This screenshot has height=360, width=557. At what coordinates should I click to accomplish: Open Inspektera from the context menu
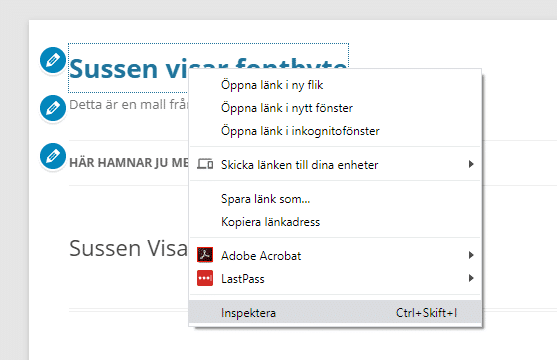click(x=335, y=313)
